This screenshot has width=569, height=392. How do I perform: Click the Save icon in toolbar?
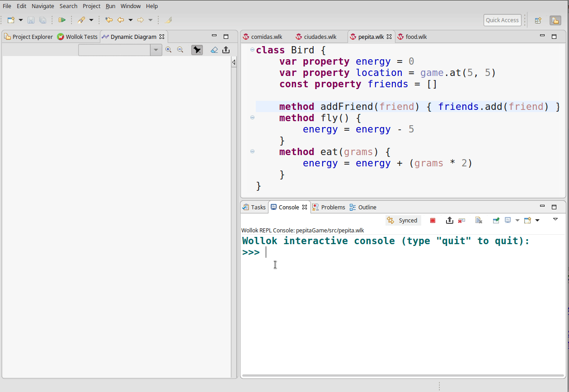click(x=31, y=20)
